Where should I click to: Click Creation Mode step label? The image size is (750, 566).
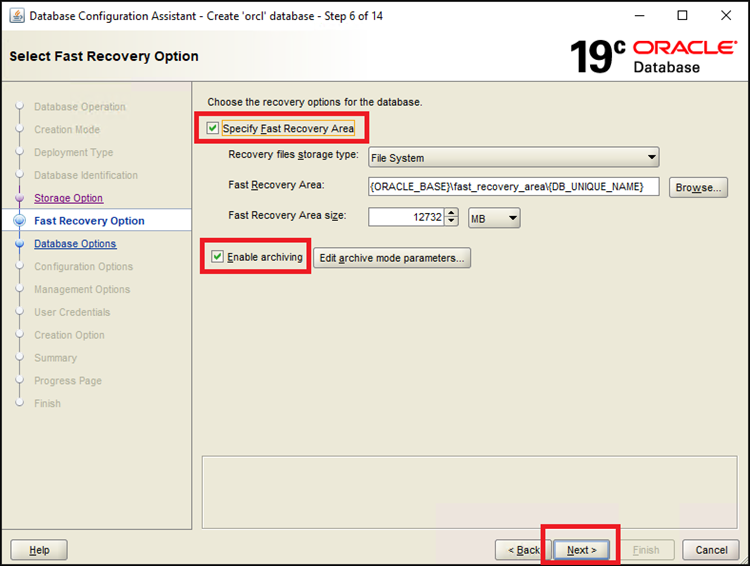coord(67,129)
